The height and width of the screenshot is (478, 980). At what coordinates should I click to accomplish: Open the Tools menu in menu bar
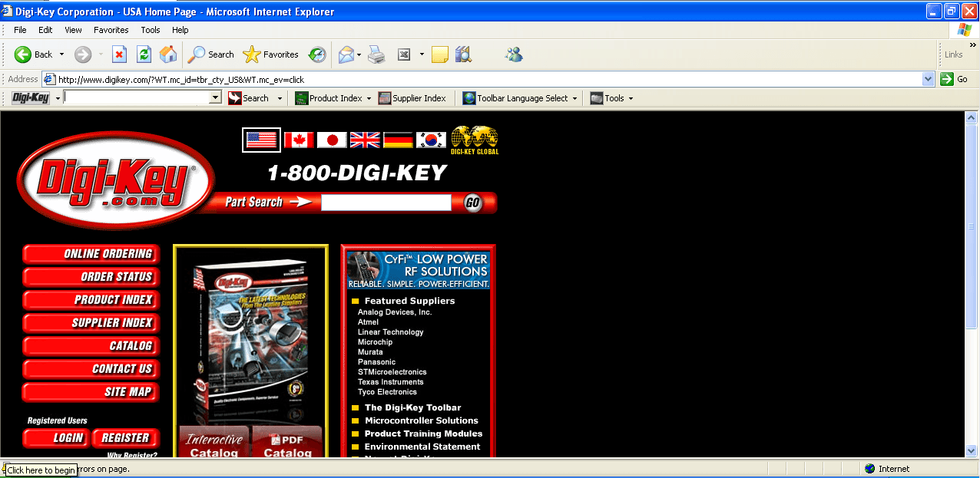point(151,30)
